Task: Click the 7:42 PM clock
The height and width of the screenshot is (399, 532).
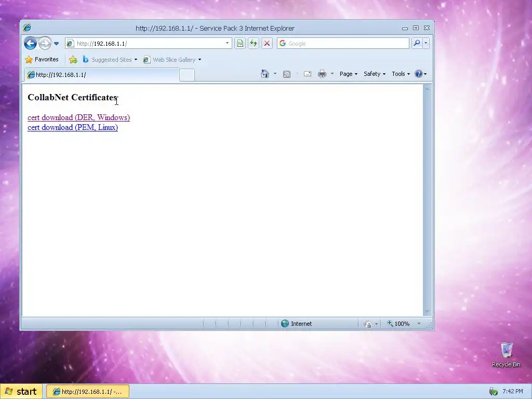Action: (513, 391)
